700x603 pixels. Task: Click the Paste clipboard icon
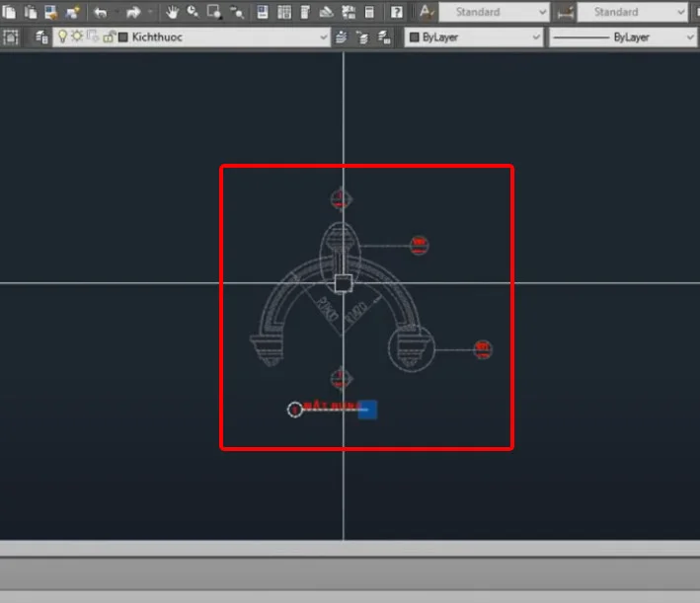(x=31, y=12)
